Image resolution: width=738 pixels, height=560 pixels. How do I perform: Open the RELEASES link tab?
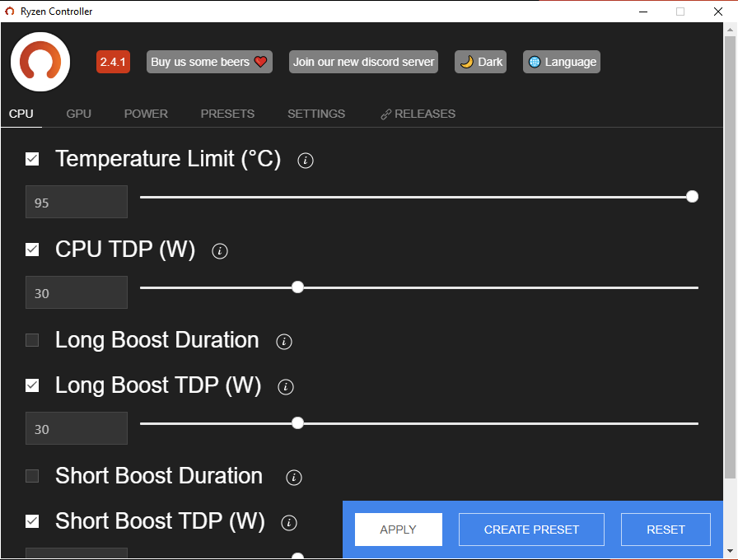418,114
